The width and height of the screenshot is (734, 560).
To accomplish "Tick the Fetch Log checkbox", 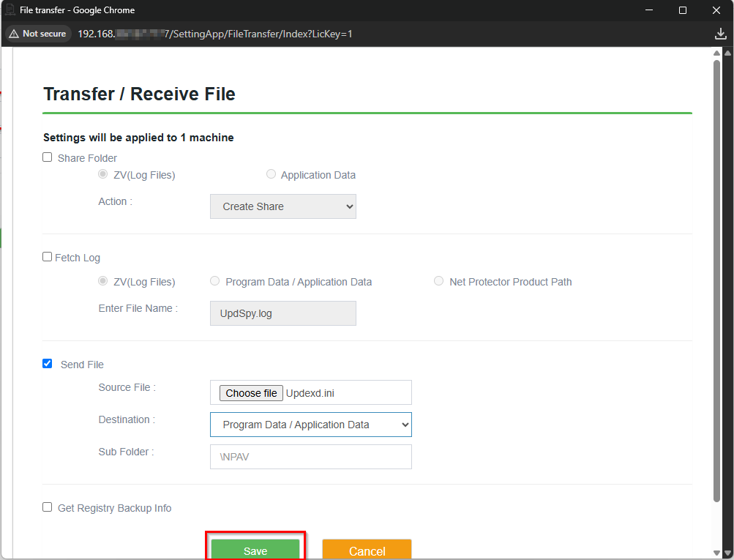I will [48, 257].
